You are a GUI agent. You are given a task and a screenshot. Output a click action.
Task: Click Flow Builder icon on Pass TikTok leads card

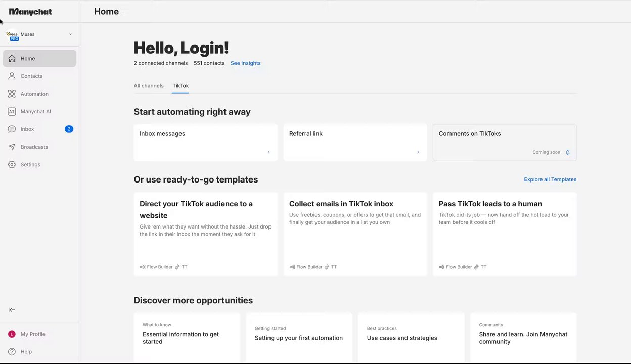[442, 267]
